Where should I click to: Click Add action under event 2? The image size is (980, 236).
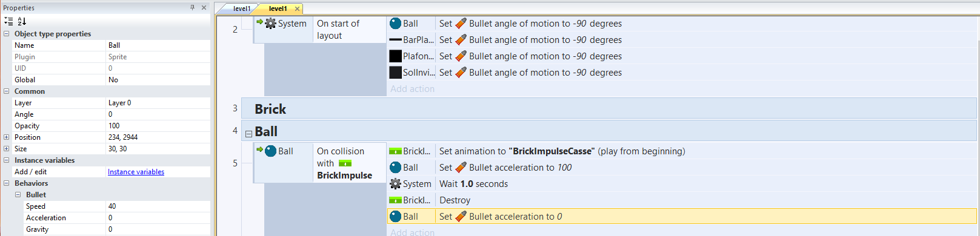[x=412, y=88]
